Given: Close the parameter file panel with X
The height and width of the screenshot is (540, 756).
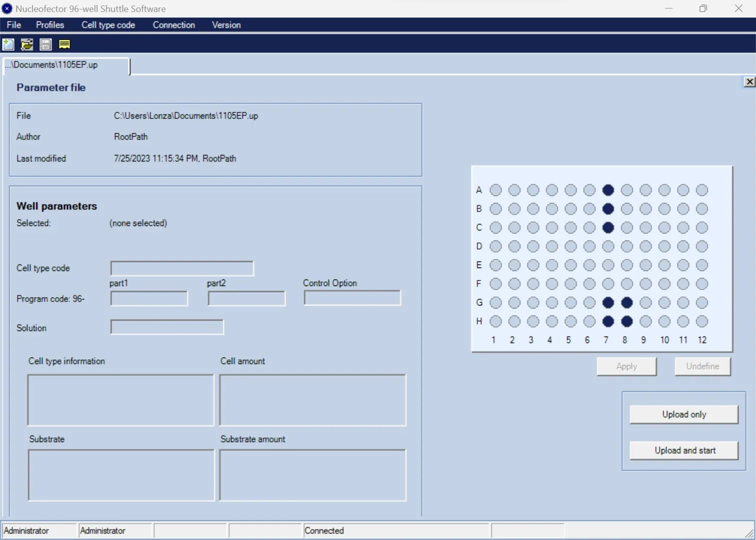Looking at the screenshot, I should 749,82.
